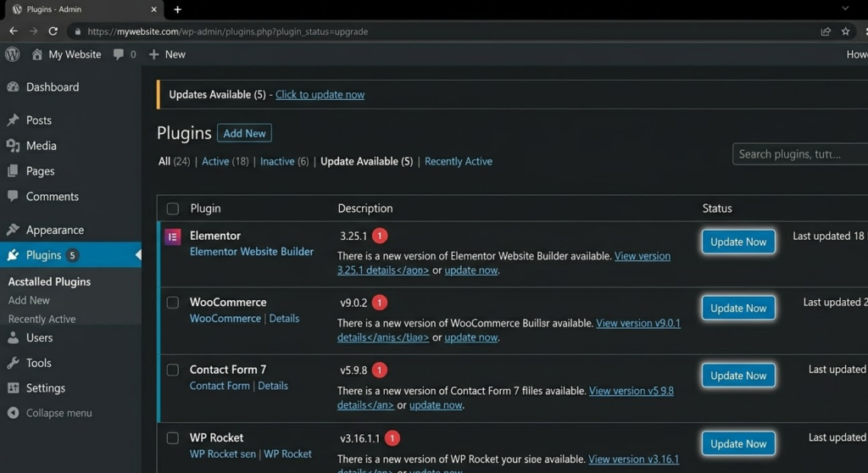Viewport: 868px width, 473px height.
Task: Reload the page with browser refresh icon
Action: point(53,31)
